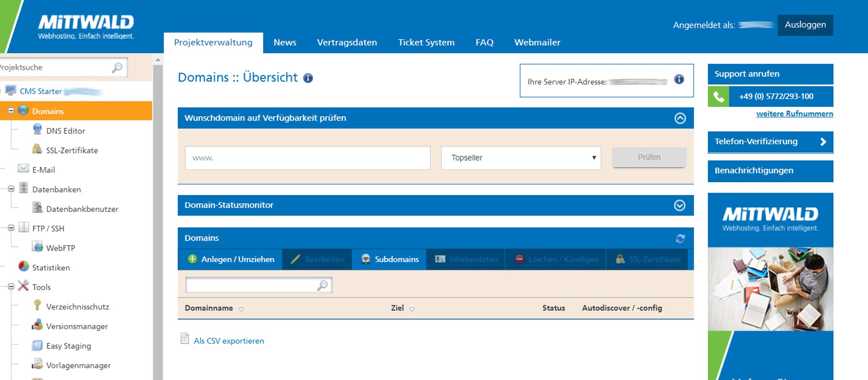The width and height of the screenshot is (868, 380).
Task: Click the Domains panel refresh icon
Action: pyautogui.click(x=680, y=238)
